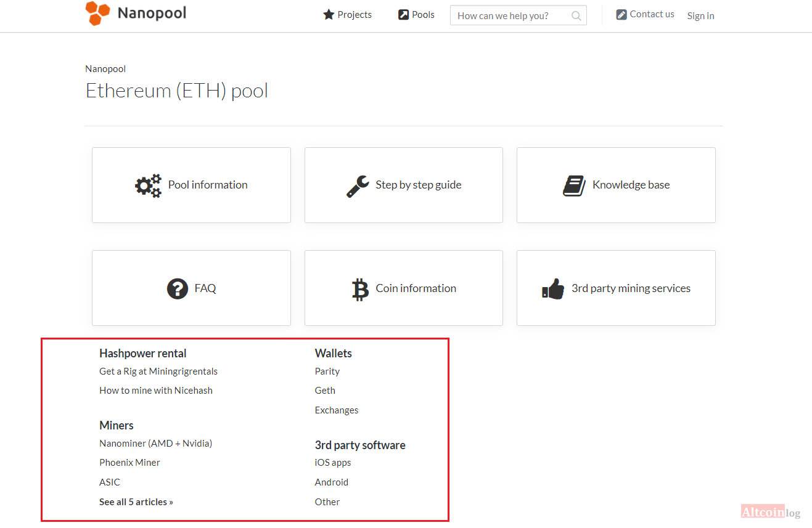This screenshot has height=528, width=812.
Task: Click the arrow icon beside Pools
Action: tap(403, 14)
